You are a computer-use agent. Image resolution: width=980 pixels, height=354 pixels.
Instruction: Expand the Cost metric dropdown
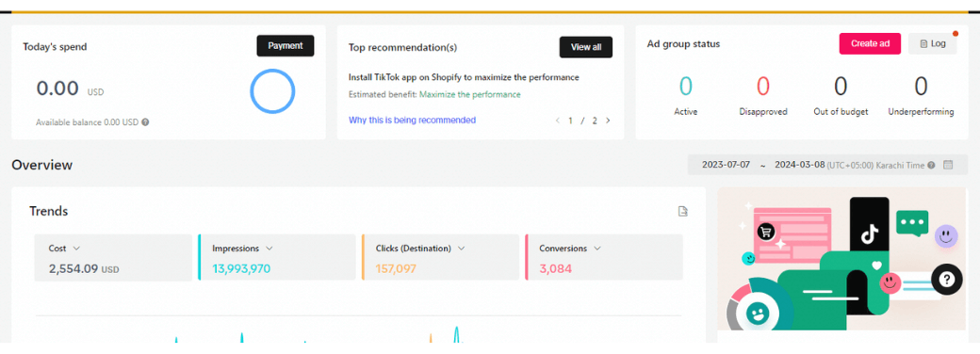tap(77, 249)
